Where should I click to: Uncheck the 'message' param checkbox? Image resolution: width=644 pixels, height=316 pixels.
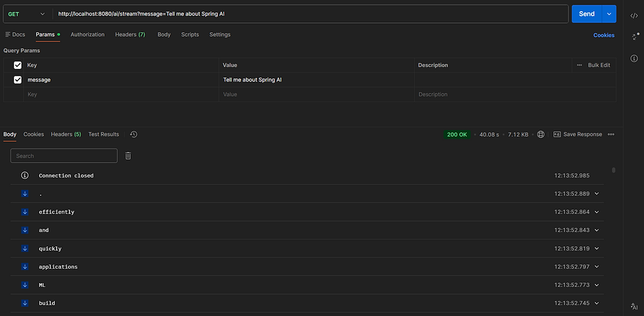(18, 79)
